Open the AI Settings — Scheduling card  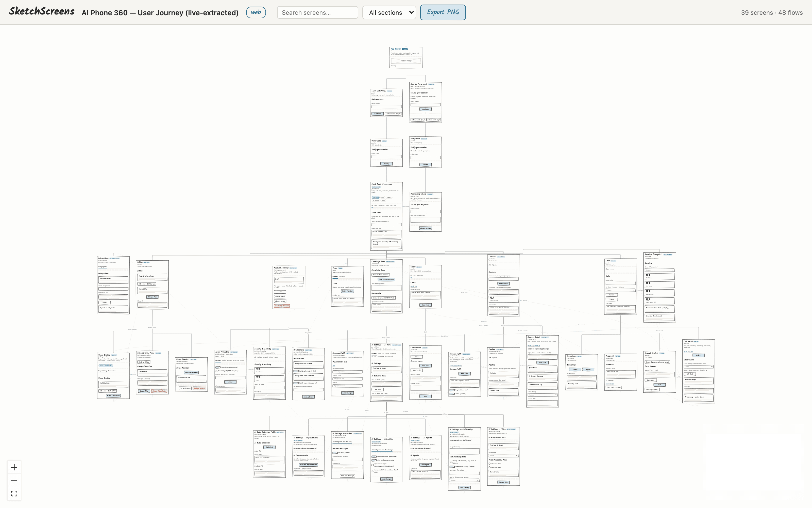pyautogui.click(x=386, y=460)
